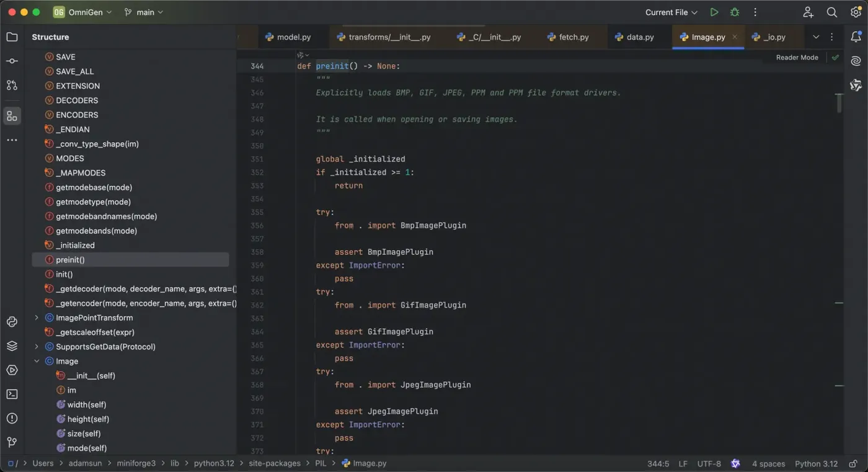The image size is (868, 472).
Task: Open More tool windows ellipsis icon
Action: pos(12,140)
